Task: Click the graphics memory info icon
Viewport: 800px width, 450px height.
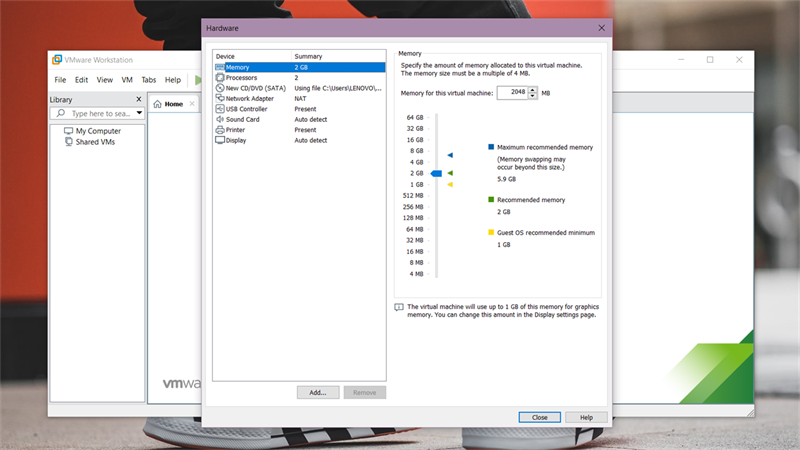Action: [x=399, y=307]
